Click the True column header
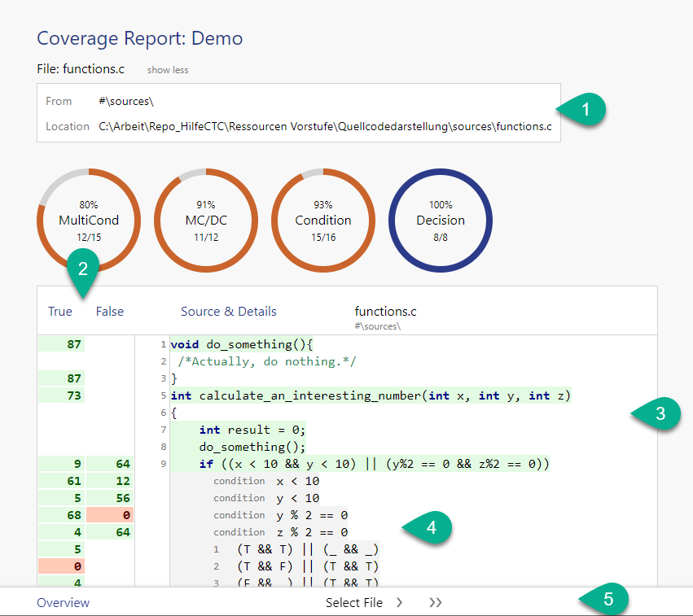Viewport: 693px width, 616px height. point(59,312)
